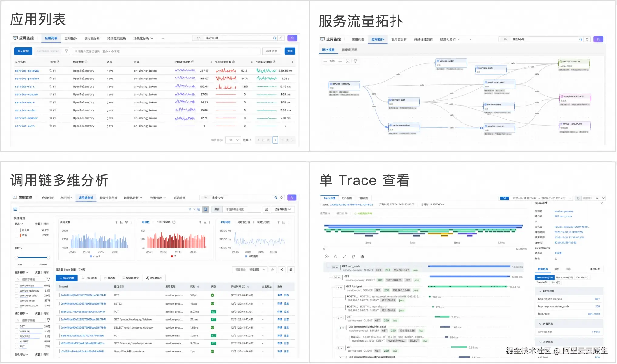Click the search magnifier button in the trace analysis query bar
This screenshot has height=364, width=617.
click(206, 209)
